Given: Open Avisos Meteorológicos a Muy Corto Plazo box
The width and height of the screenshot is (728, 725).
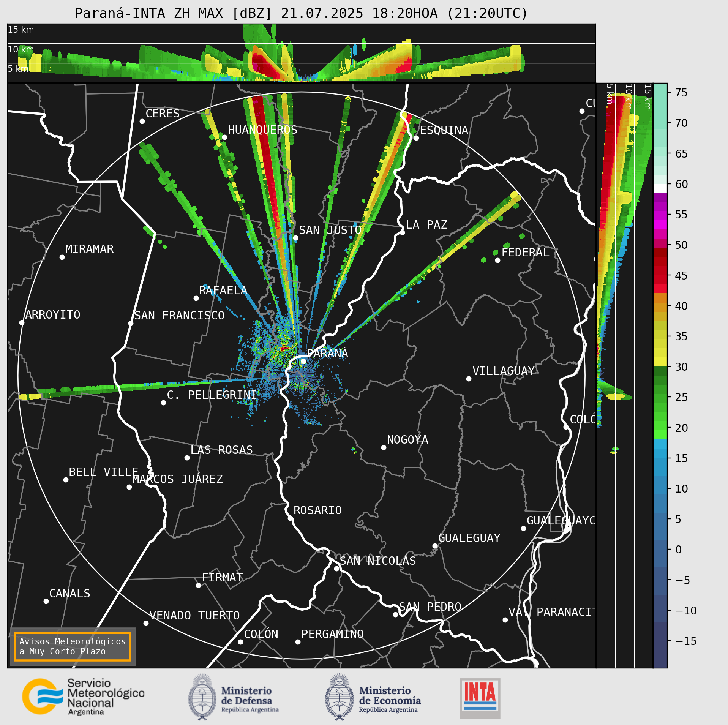Looking at the screenshot, I should click(73, 646).
